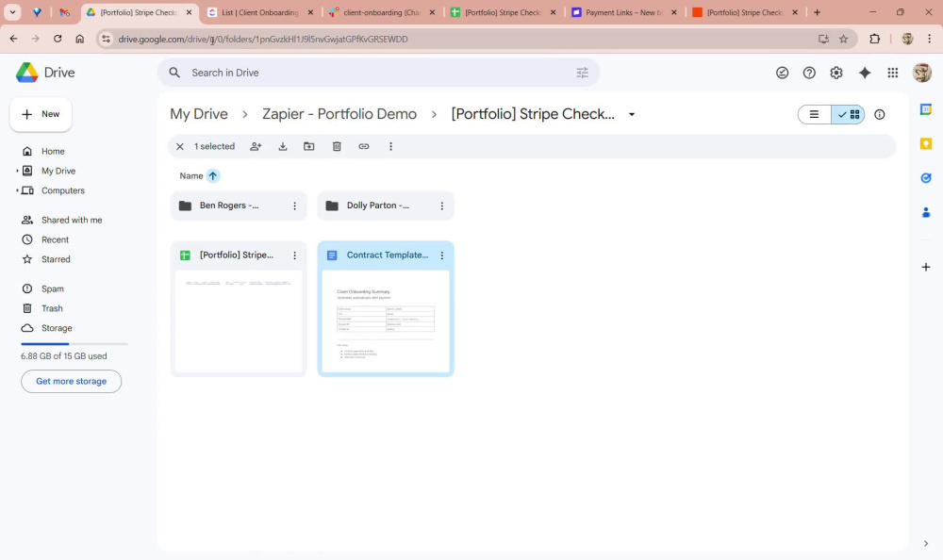943x560 pixels.
Task: Click the Search in Drive field
Action: click(x=379, y=73)
